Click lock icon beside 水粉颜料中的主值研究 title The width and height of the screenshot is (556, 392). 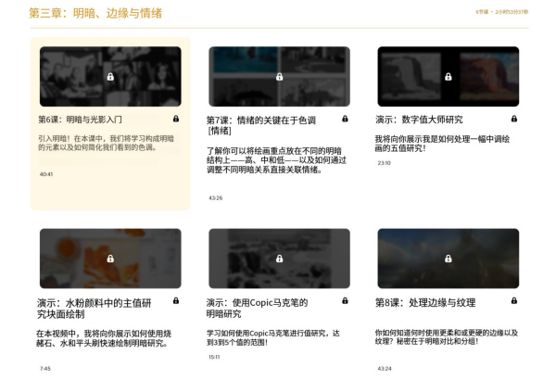pyautogui.click(x=176, y=300)
